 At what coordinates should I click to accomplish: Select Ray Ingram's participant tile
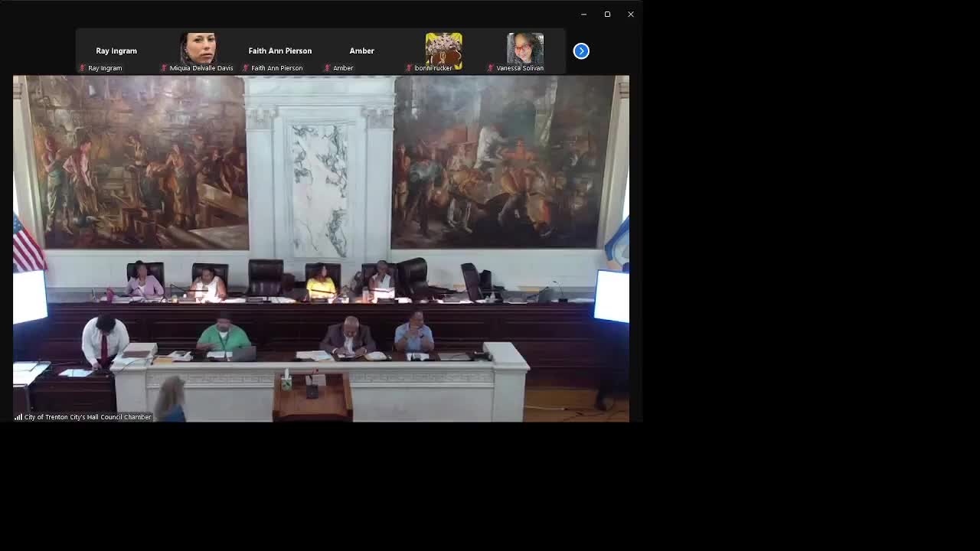(x=116, y=51)
